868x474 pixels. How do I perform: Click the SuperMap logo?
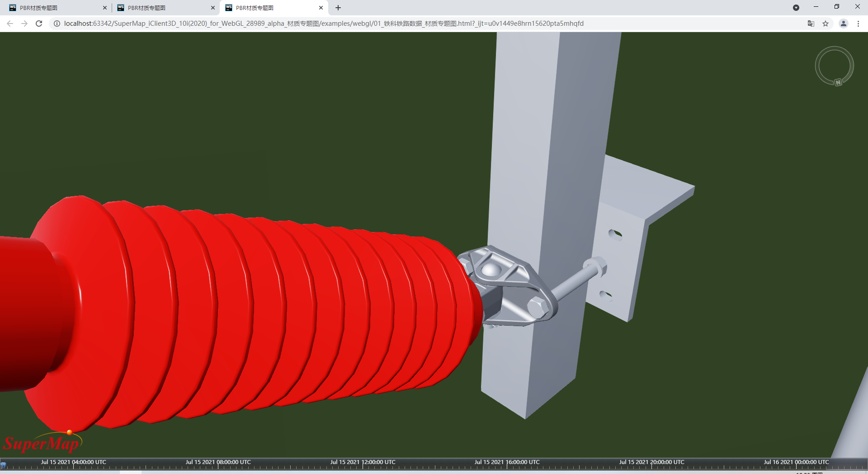coord(42,443)
